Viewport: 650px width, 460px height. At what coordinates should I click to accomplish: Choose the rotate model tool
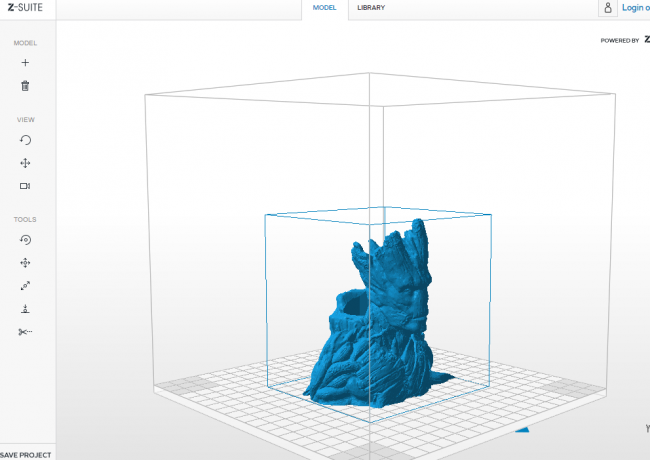point(25,240)
